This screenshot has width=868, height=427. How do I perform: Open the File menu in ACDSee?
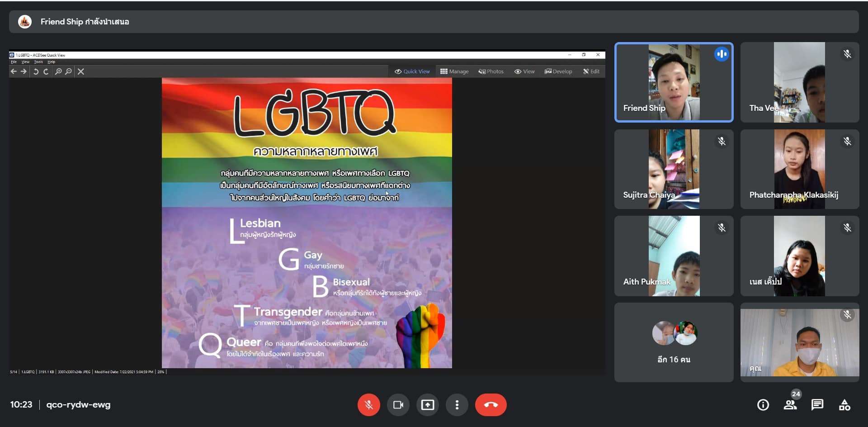pyautogui.click(x=14, y=62)
